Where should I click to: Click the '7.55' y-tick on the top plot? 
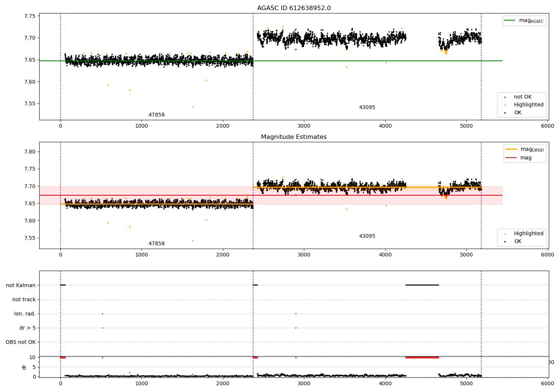point(30,104)
